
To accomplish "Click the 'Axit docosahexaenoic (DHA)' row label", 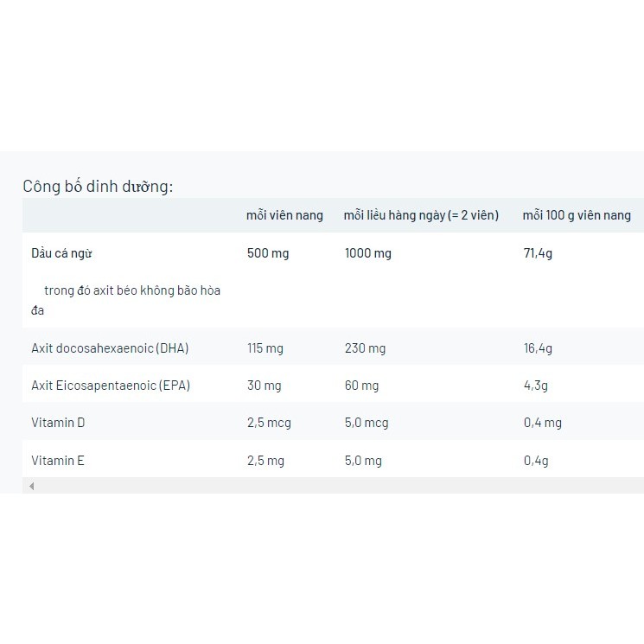I will (110, 348).
